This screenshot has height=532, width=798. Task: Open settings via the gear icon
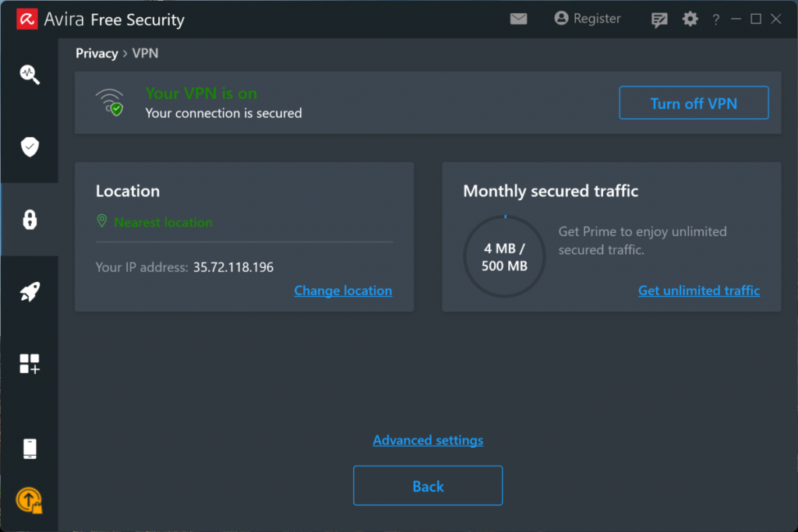tap(690, 19)
